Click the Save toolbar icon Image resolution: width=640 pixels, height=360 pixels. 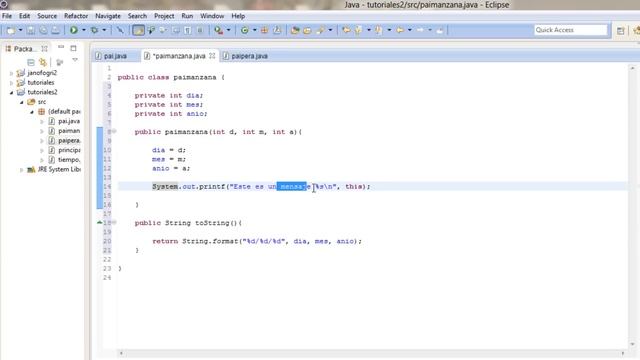click(x=31, y=30)
